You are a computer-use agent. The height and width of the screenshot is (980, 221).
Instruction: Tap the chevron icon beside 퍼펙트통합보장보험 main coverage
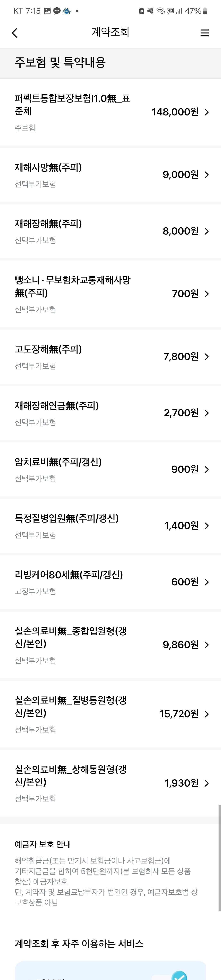[207, 112]
